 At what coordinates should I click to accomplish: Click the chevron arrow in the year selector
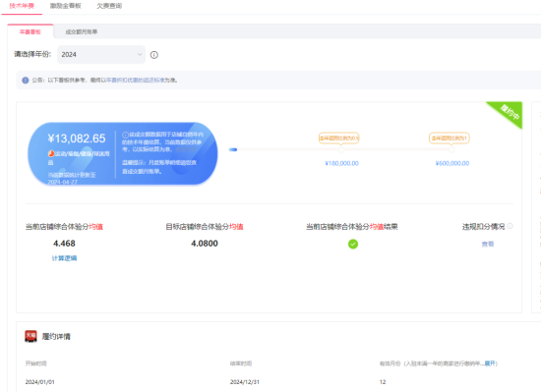(140, 54)
